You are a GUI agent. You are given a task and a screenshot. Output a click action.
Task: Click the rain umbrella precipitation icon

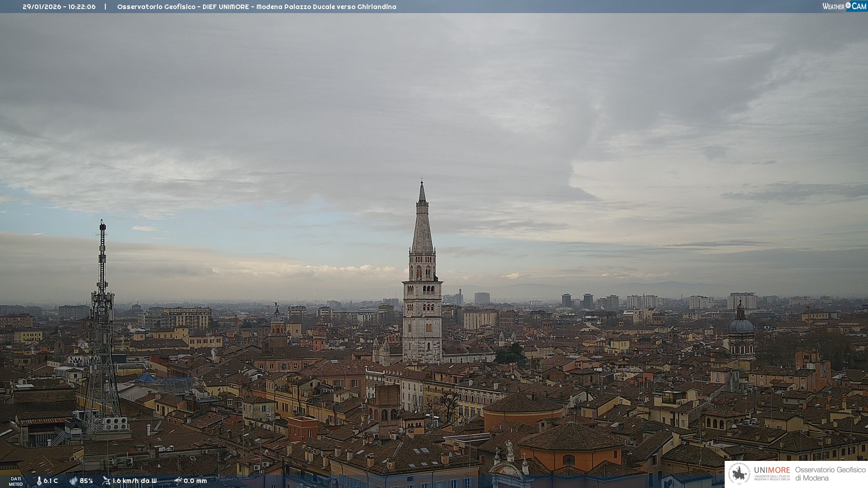pos(178,481)
